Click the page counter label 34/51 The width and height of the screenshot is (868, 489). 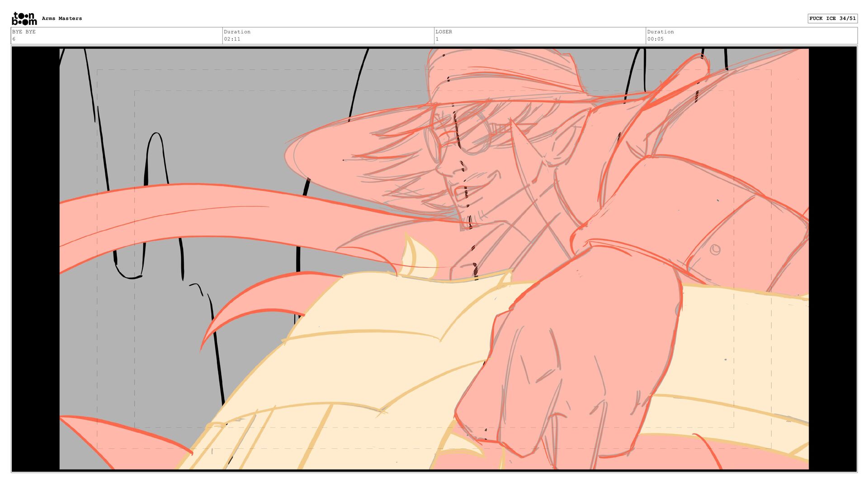(x=848, y=19)
